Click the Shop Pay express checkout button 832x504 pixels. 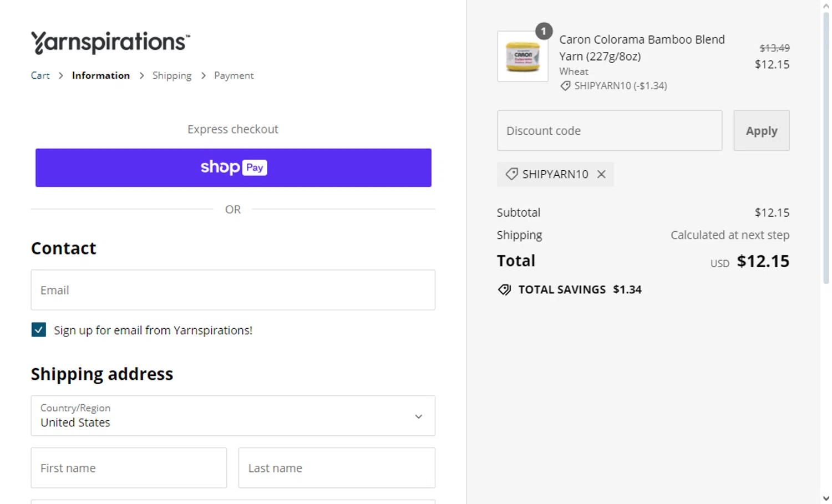[233, 167]
